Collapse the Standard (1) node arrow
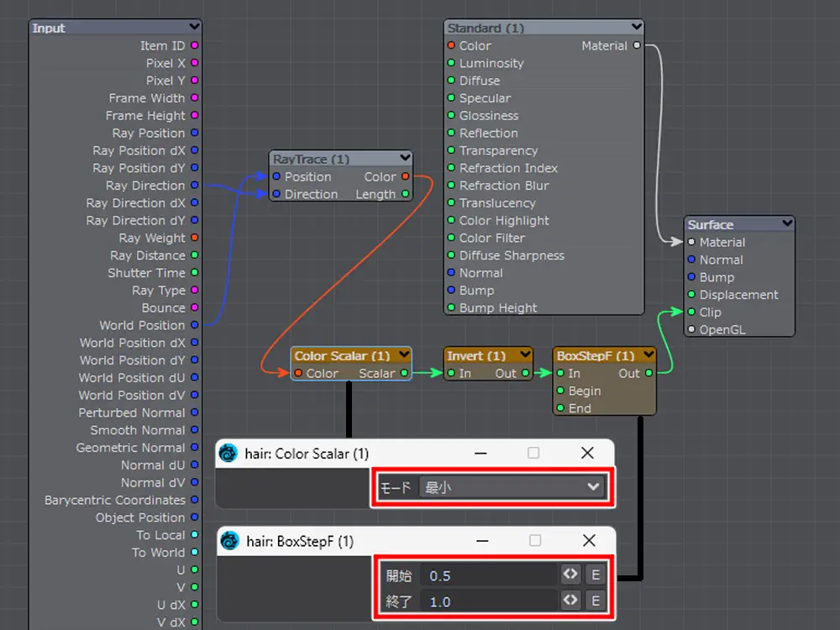Image resolution: width=840 pixels, height=630 pixels. pos(637,28)
